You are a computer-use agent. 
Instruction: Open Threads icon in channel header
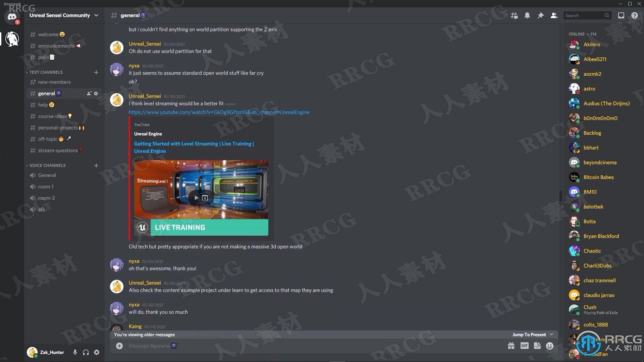(x=514, y=15)
